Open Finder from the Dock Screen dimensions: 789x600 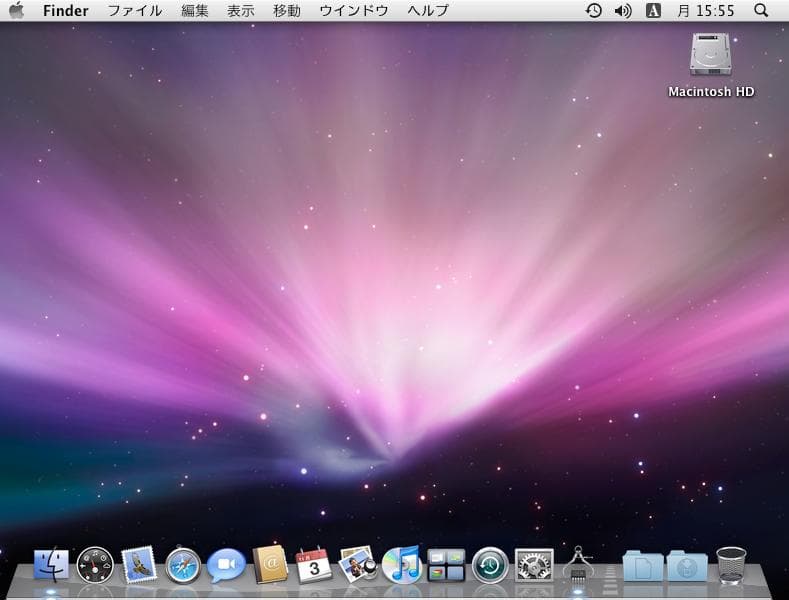51,565
